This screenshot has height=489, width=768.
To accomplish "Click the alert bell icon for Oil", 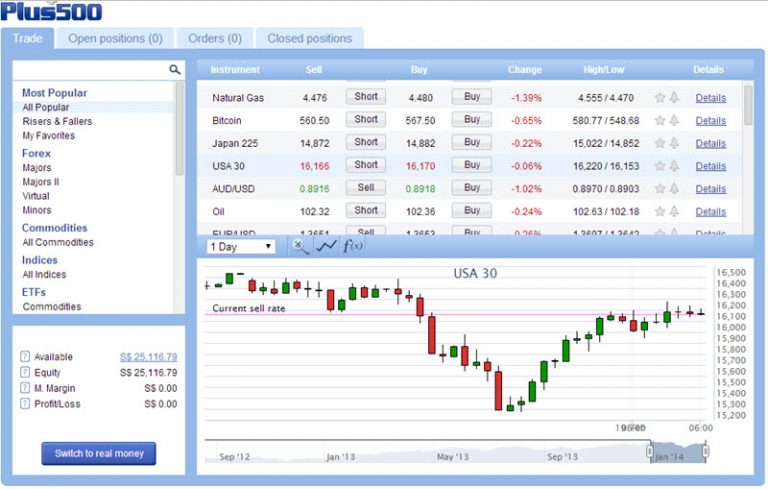I will 674,212.
